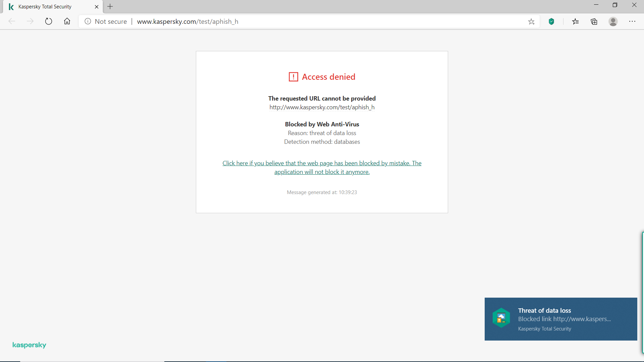Click the kaspersky logo at page bottom
Image resolution: width=644 pixels, height=362 pixels.
(29, 345)
